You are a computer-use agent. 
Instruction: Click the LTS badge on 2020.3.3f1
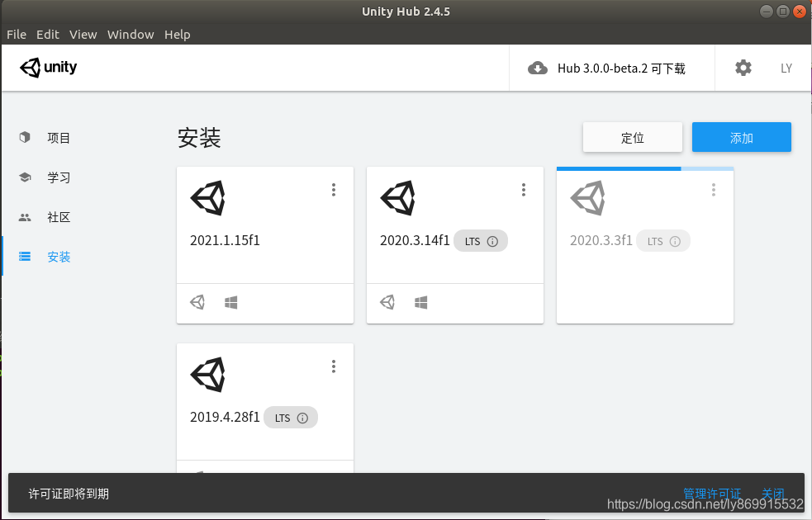(662, 241)
